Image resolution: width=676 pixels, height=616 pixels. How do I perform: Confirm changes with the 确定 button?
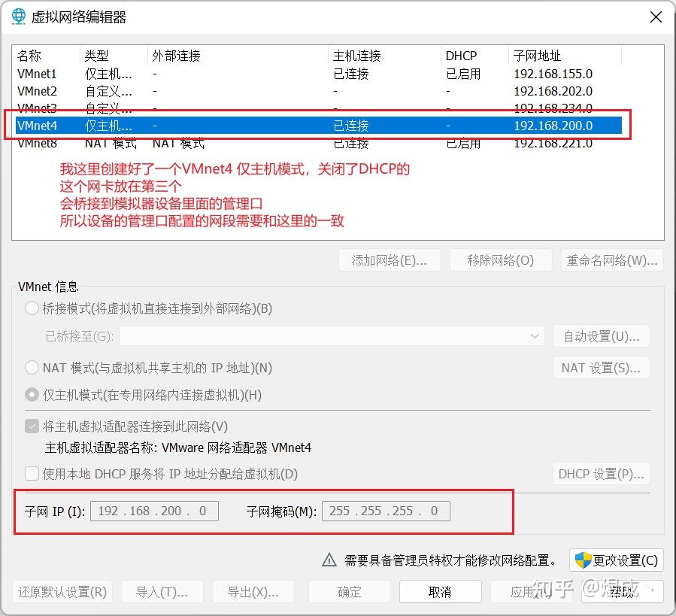pyautogui.click(x=349, y=592)
